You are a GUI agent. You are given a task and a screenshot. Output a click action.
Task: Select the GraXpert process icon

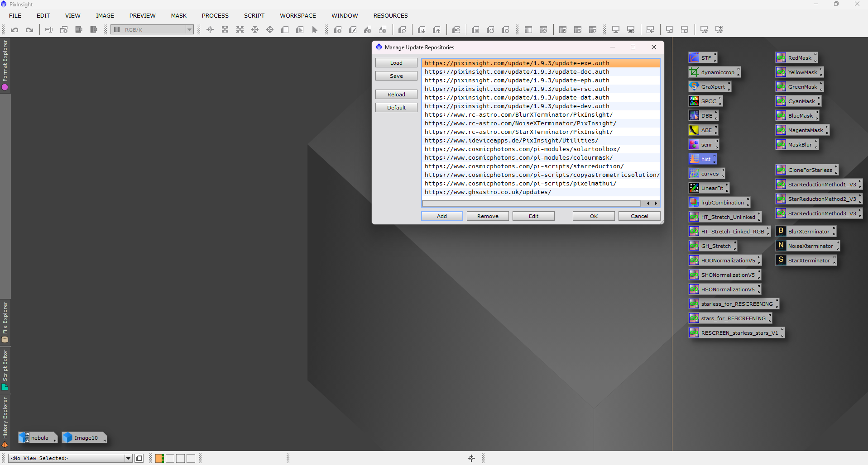pyautogui.click(x=709, y=87)
